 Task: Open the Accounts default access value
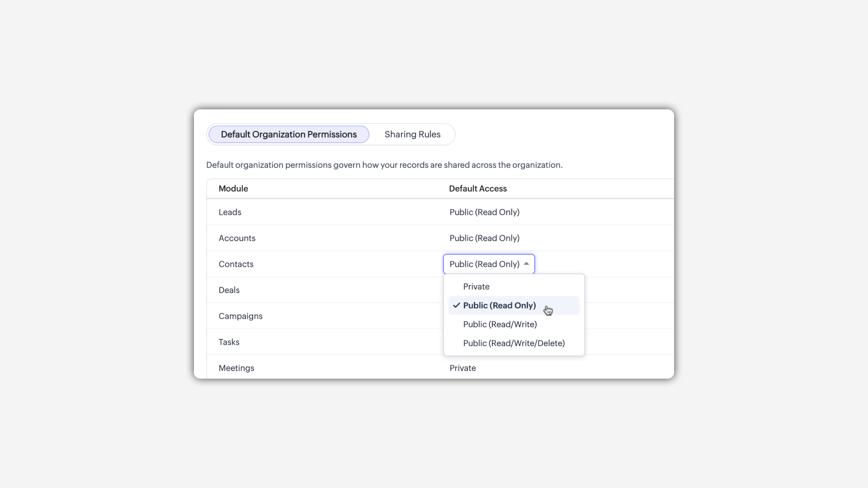tap(484, 238)
